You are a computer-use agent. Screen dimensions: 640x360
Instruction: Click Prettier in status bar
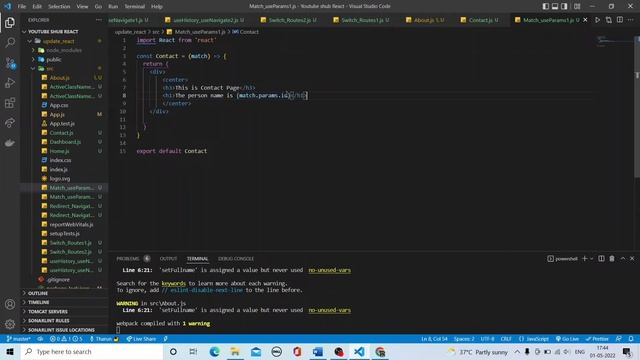pos(597,339)
